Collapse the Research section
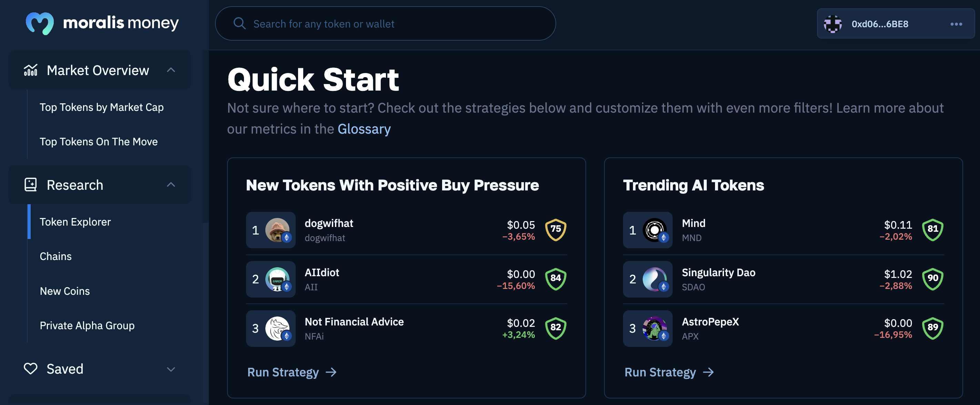 tap(172, 184)
